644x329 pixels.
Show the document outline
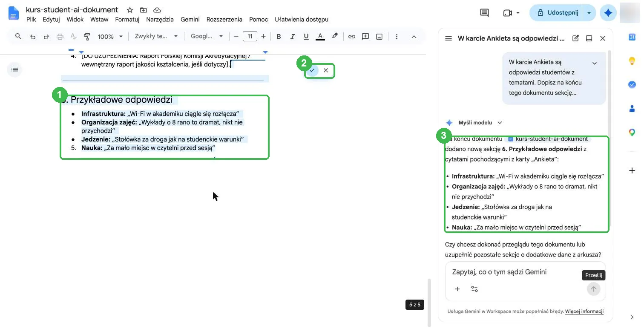pos(15,69)
